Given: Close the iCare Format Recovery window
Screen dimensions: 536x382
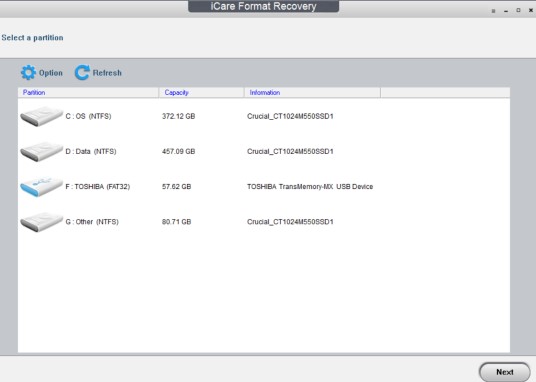Looking at the screenshot, I should [531, 11].
